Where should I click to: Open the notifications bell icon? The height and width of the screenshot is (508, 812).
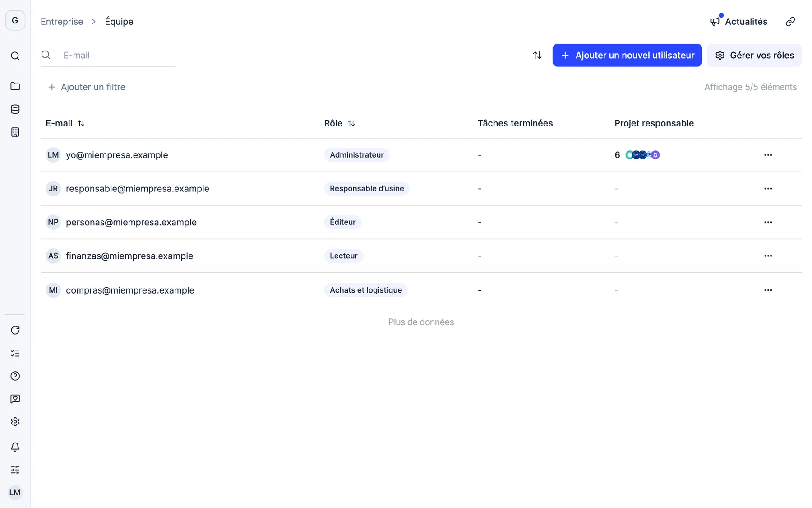[15, 447]
